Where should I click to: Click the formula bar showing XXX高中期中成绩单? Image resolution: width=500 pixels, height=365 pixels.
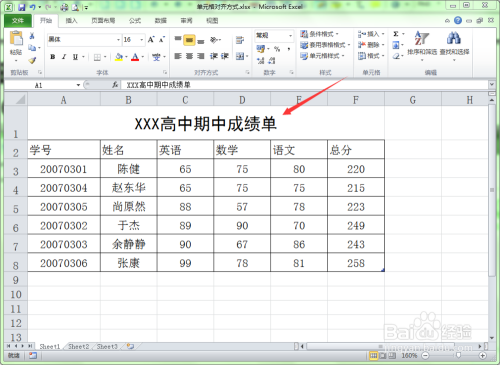(x=305, y=85)
